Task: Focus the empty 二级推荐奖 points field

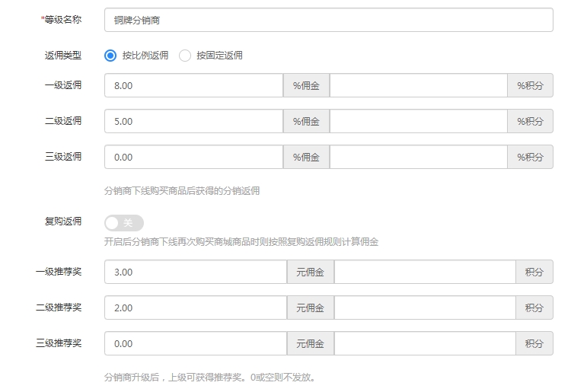Action: click(x=424, y=308)
